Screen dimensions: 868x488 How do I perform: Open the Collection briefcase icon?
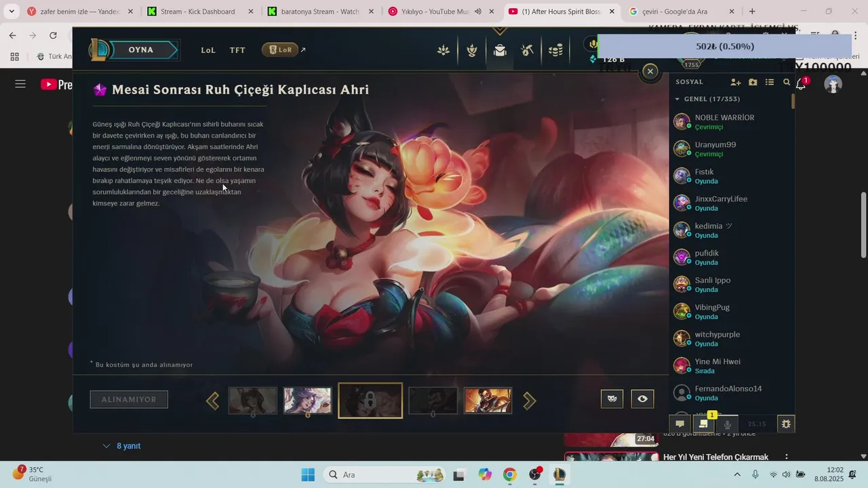coord(500,50)
